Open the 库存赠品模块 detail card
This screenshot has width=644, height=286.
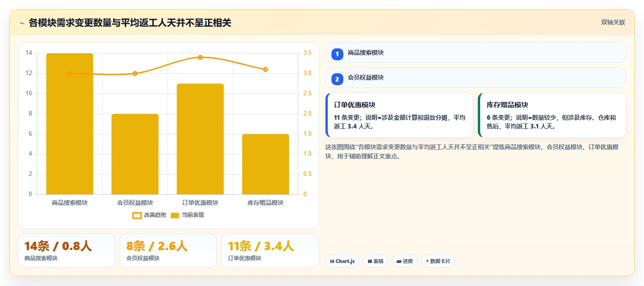(552, 115)
